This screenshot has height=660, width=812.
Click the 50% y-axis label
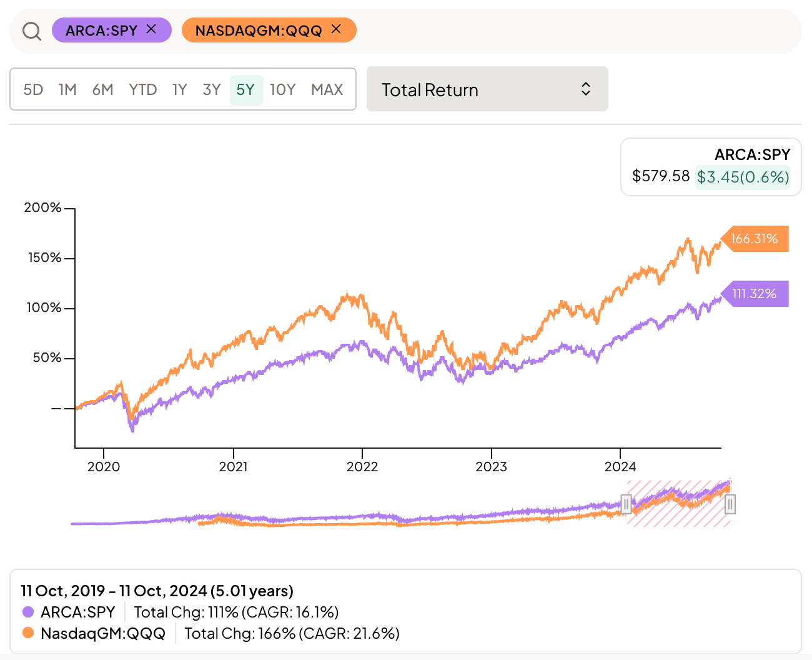point(47,357)
